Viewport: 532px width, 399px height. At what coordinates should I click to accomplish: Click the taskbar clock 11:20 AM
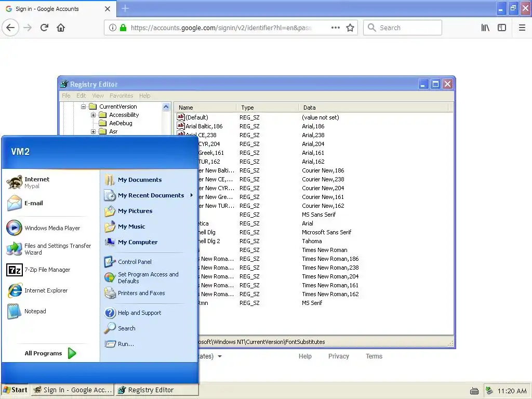coord(512,391)
